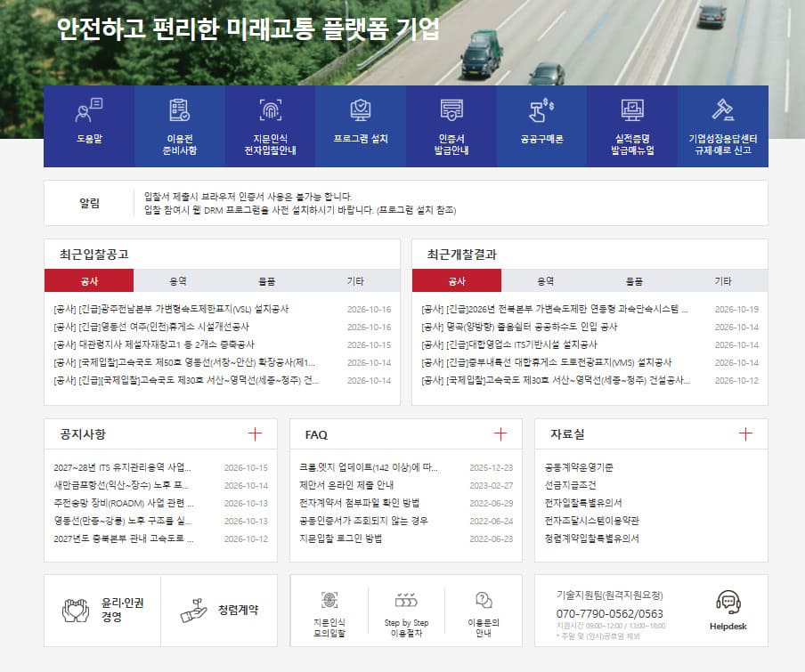Open notice 2027~28년 ITS 유지관리용역 사업
Screen dimensions: 805x672
tap(122, 467)
